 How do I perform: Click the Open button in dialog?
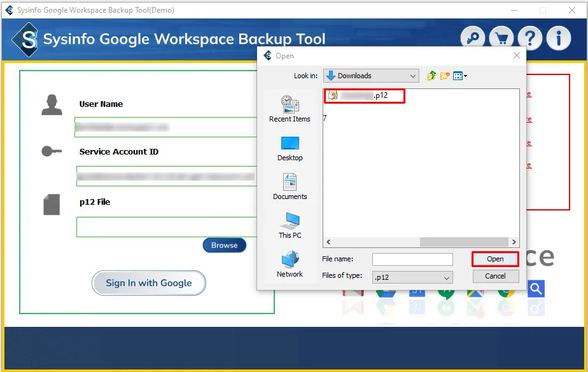coord(495,259)
